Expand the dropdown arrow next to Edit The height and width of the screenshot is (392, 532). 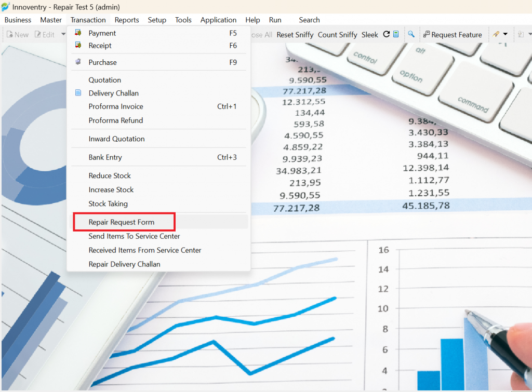click(63, 34)
